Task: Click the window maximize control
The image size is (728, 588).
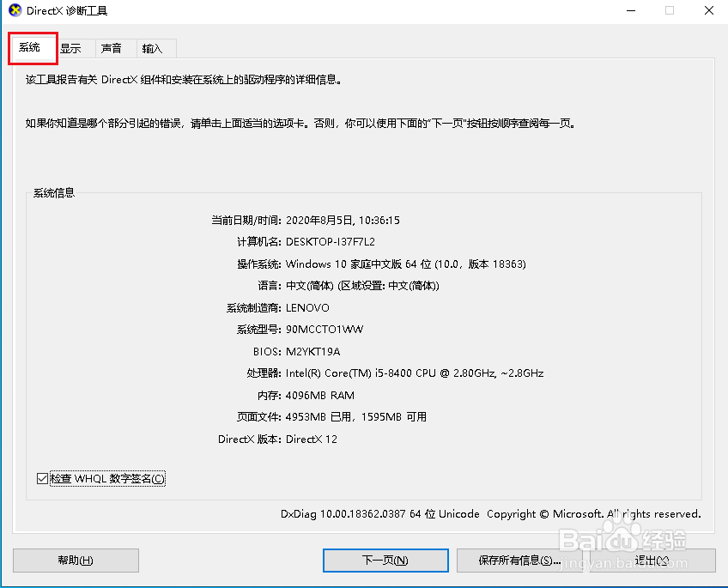Action: coord(671,10)
